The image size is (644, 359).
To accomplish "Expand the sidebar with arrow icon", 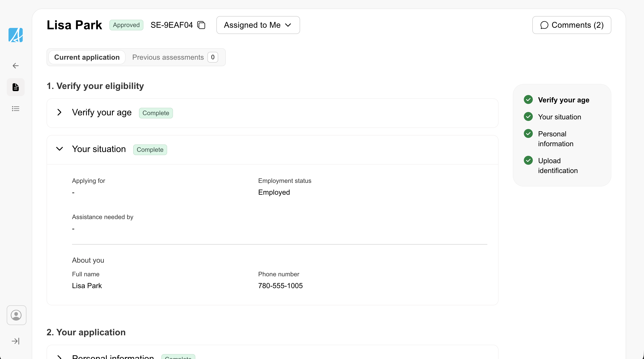I will 15,341.
